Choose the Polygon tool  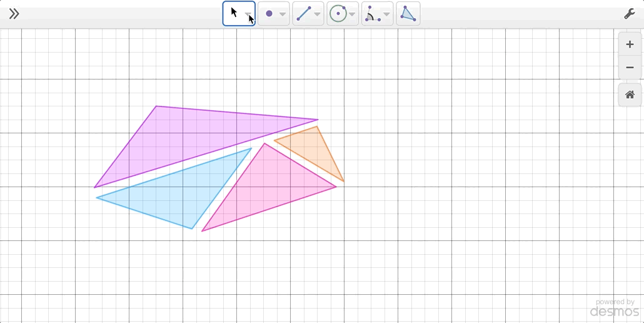coord(408,14)
